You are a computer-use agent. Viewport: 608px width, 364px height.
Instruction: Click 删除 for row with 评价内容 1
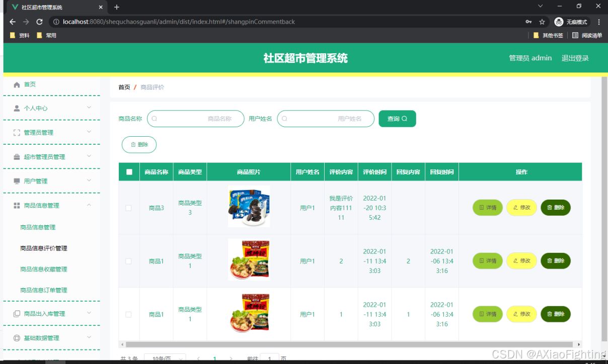pos(556,314)
